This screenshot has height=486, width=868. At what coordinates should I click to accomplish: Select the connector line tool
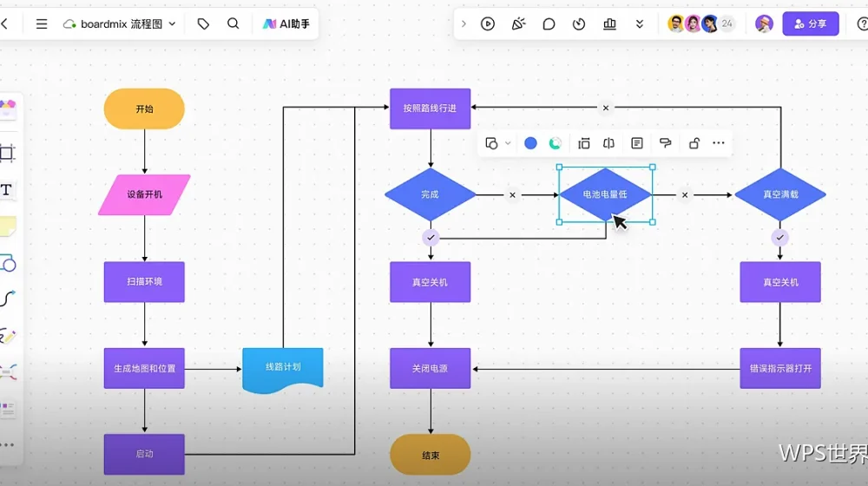coord(8,299)
